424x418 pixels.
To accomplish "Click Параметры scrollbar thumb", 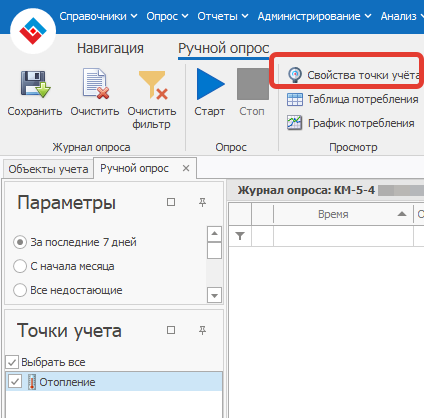I will [x=214, y=251].
